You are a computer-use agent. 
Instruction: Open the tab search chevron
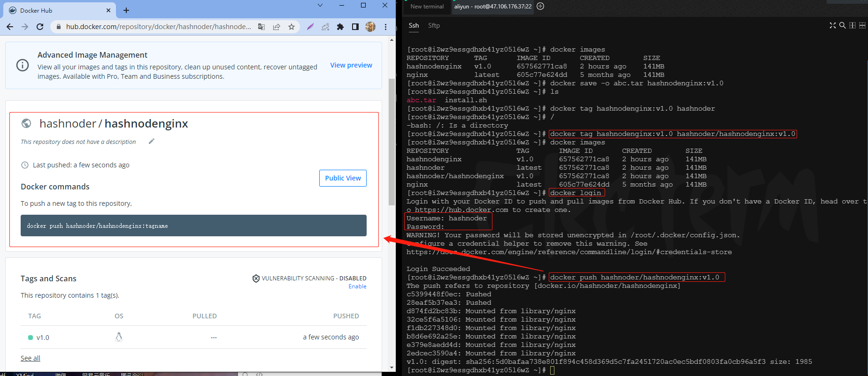pyautogui.click(x=320, y=6)
